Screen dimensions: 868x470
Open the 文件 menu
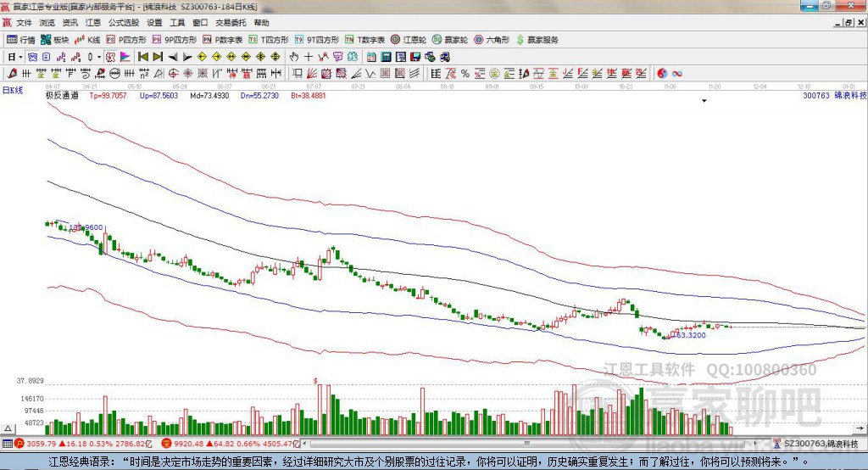point(24,23)
